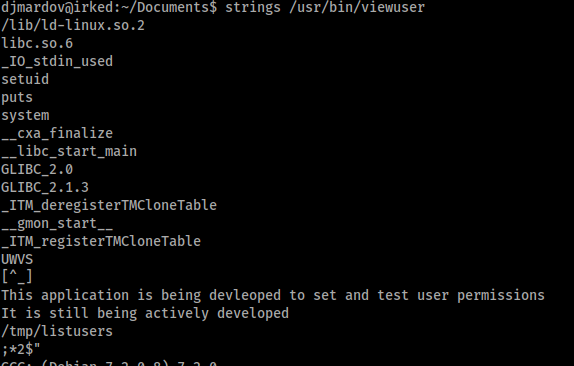Select the __cxa_finalize line
574x366 pixels.
tap(57, 133)
